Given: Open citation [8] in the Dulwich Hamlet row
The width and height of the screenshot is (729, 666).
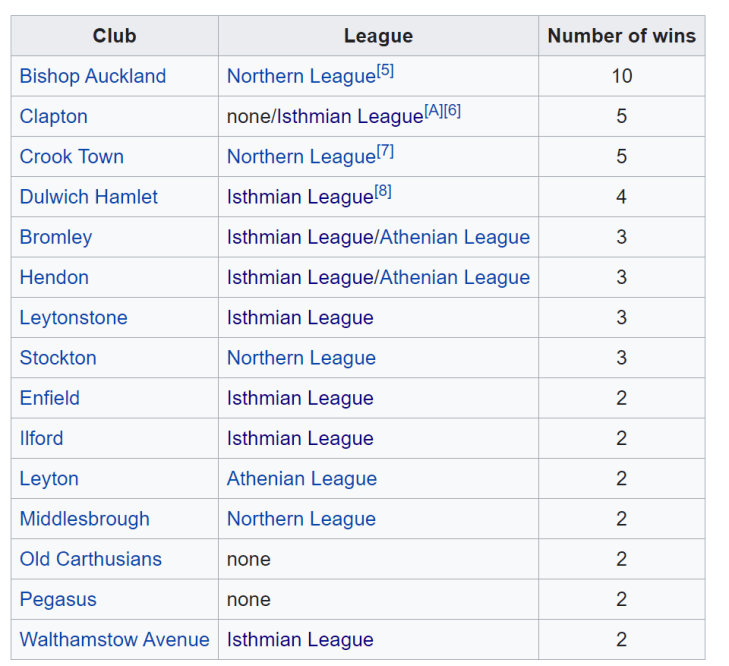Looking at the screenshot, I should pos(383,191).
